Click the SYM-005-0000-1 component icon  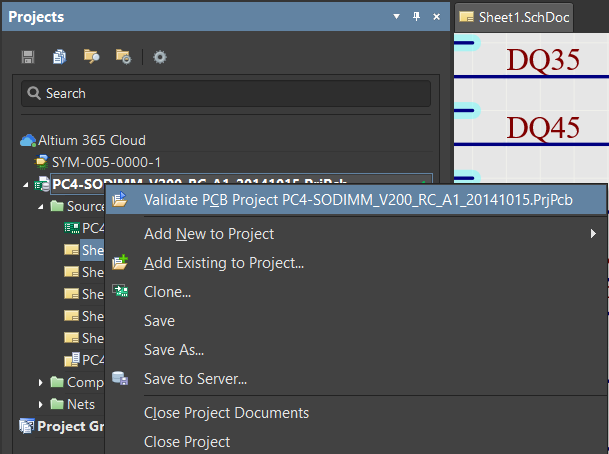coord(41,162)
